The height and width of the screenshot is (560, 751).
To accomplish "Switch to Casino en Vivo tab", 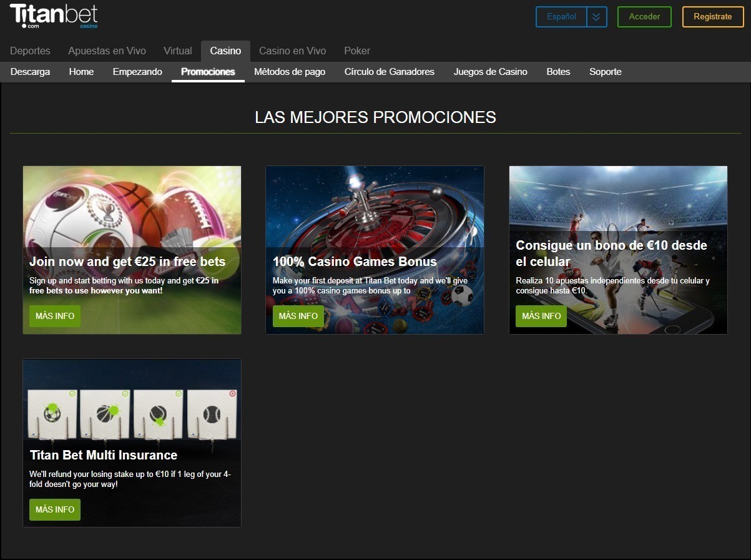I will click(x=293, y=51).
